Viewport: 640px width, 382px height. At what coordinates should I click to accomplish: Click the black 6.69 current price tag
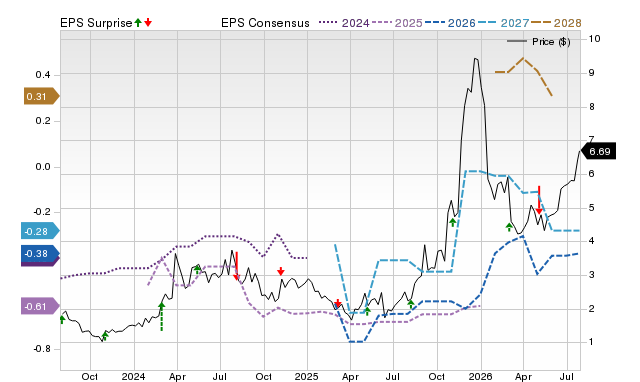point(598,151)
